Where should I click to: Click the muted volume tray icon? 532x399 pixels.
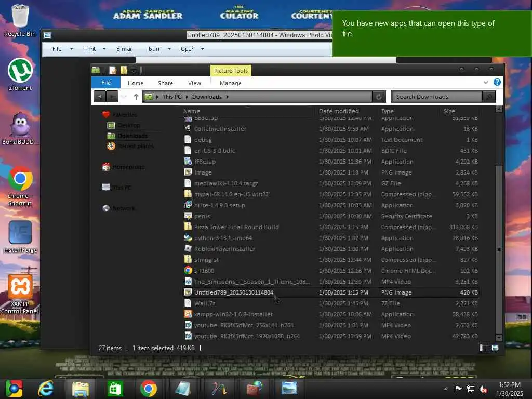[x=483, y=389]
